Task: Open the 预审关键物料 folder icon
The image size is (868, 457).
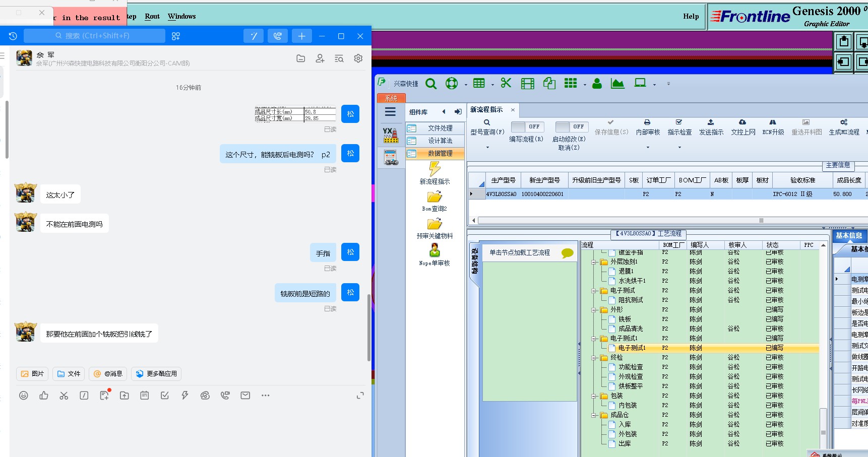Action: coord(435,224)
